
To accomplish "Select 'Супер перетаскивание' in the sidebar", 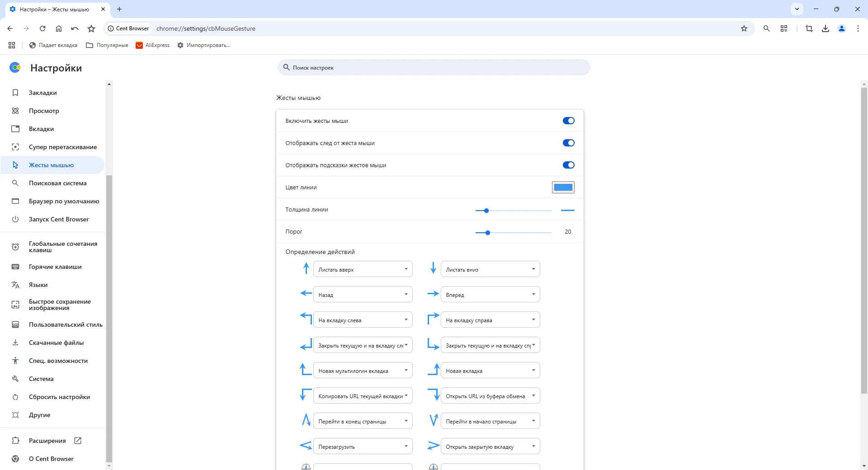I will 63,147.
